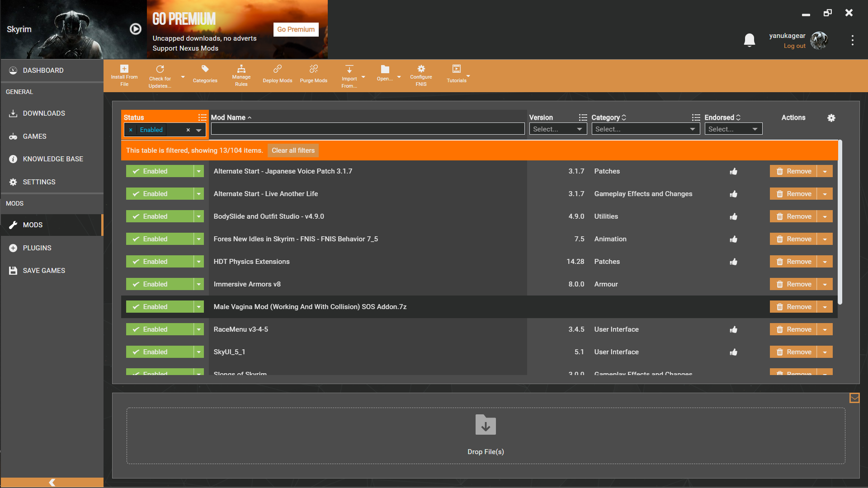Toggle endorsement for BodySlide and Outfit Studio
This screenshot has height=488, width=868.
733,216
